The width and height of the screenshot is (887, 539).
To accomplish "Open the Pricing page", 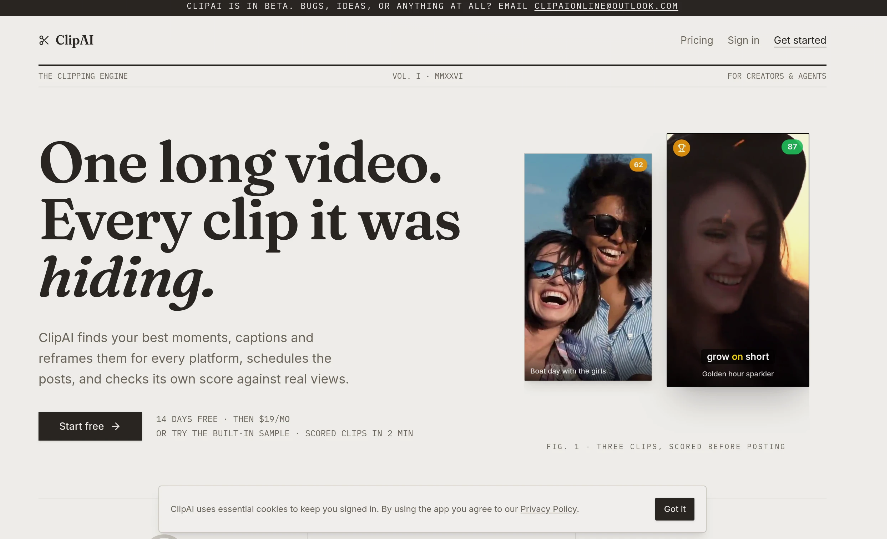I will 696,40.
